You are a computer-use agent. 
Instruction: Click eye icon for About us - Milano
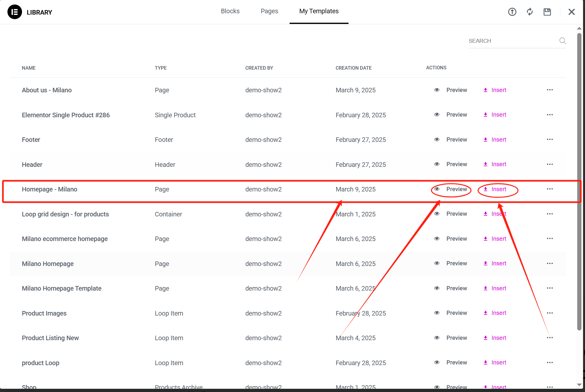pos(437,90)
